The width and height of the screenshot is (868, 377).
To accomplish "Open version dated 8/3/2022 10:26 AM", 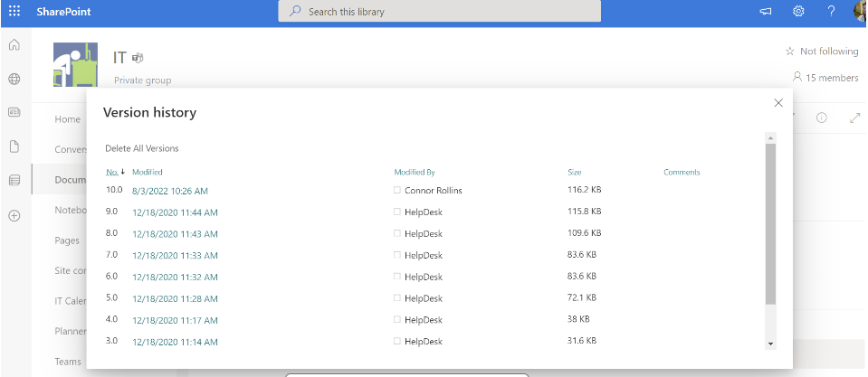I will pyautogui.click(x=169, y=191).
